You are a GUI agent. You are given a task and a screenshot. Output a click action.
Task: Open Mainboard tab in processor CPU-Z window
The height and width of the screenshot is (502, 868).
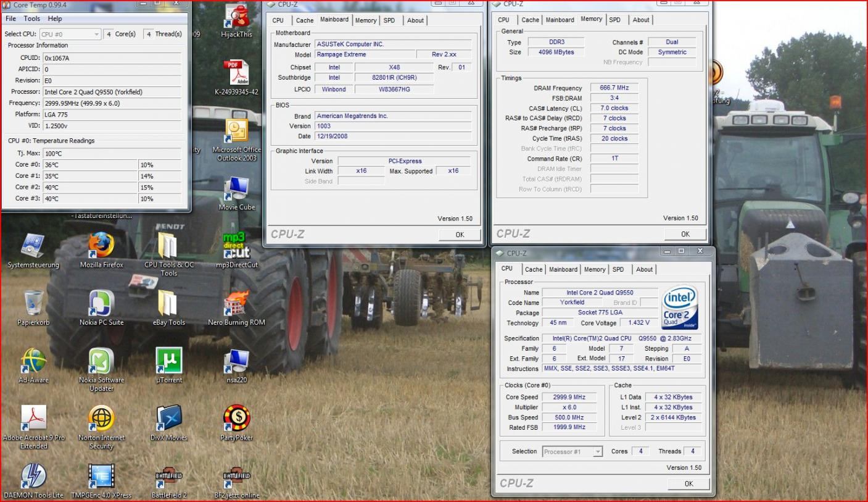pyautogui.click(x=563, y=270)
